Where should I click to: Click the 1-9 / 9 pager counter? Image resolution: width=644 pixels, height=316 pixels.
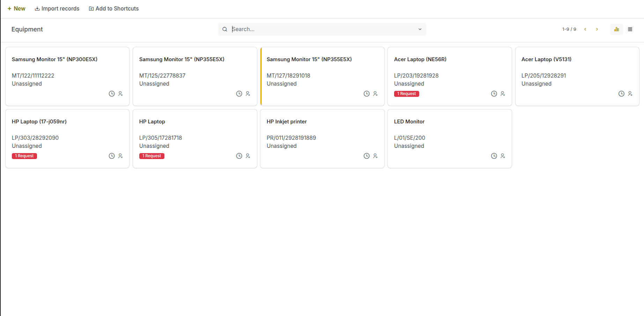(x=569, y=29)
